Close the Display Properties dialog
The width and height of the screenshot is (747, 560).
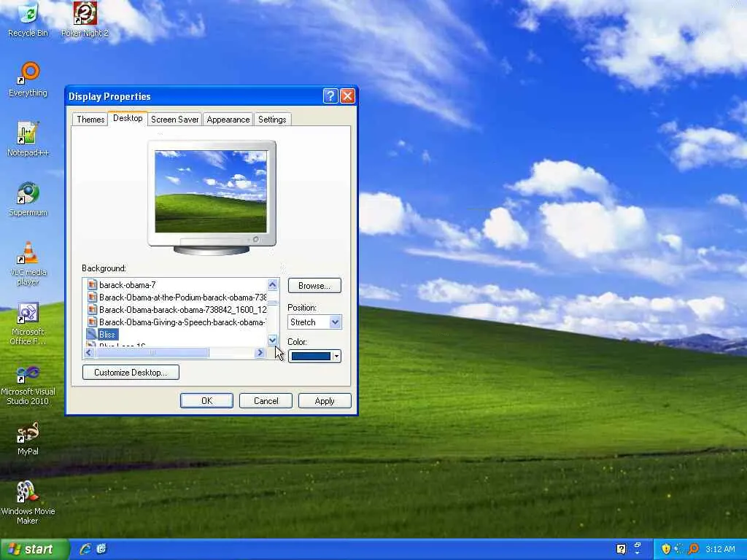(x=348, y=96)
